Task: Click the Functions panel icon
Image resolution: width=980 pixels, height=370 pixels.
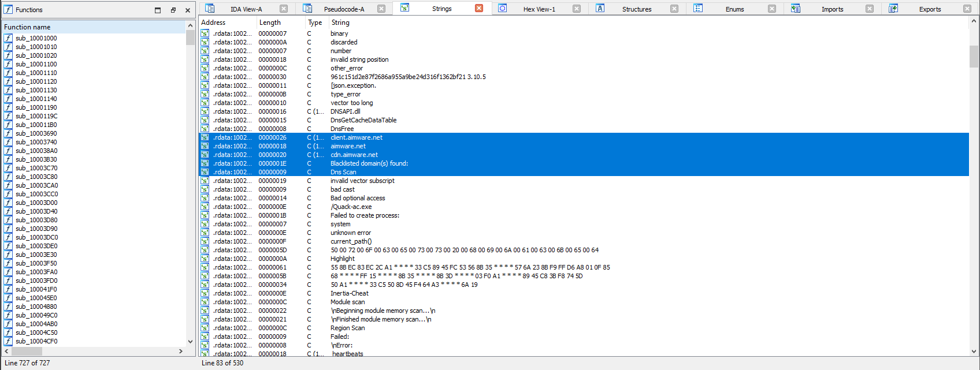Action: (8, 10)
